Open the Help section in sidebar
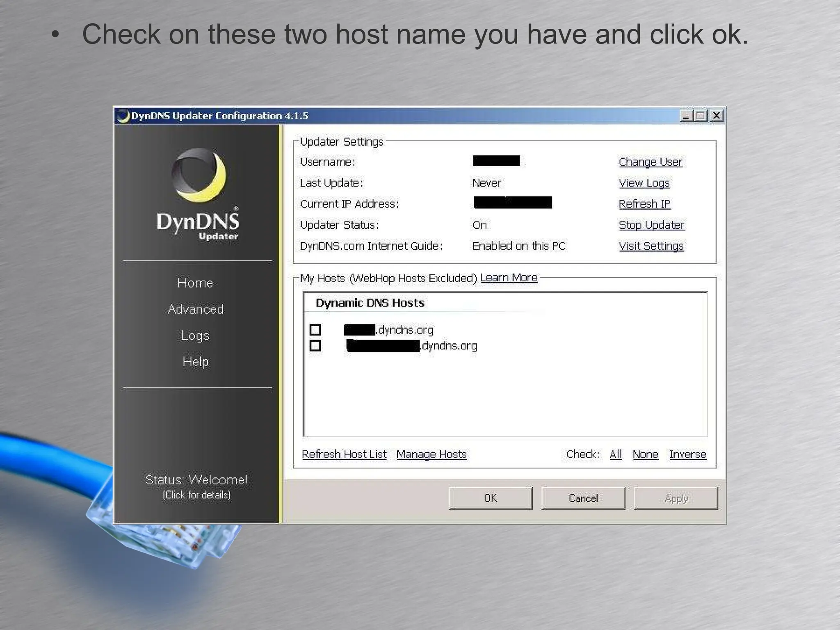 (x=196, y=362)
